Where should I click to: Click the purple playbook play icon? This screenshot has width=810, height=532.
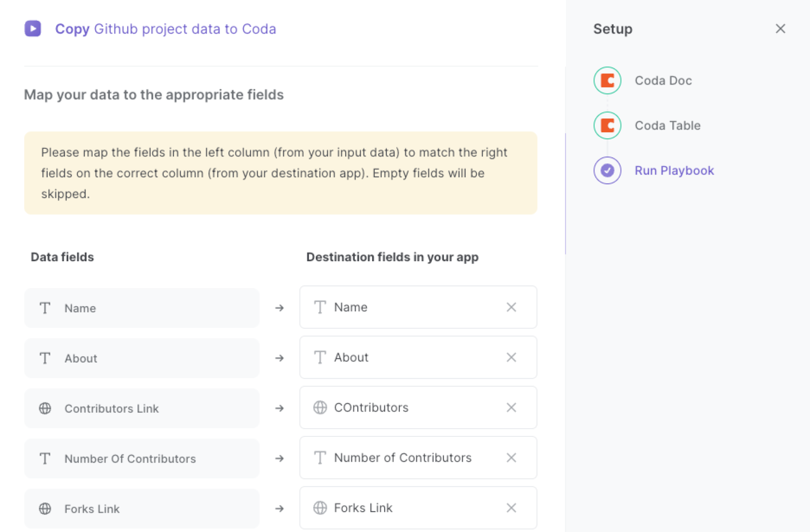point(33,28)
